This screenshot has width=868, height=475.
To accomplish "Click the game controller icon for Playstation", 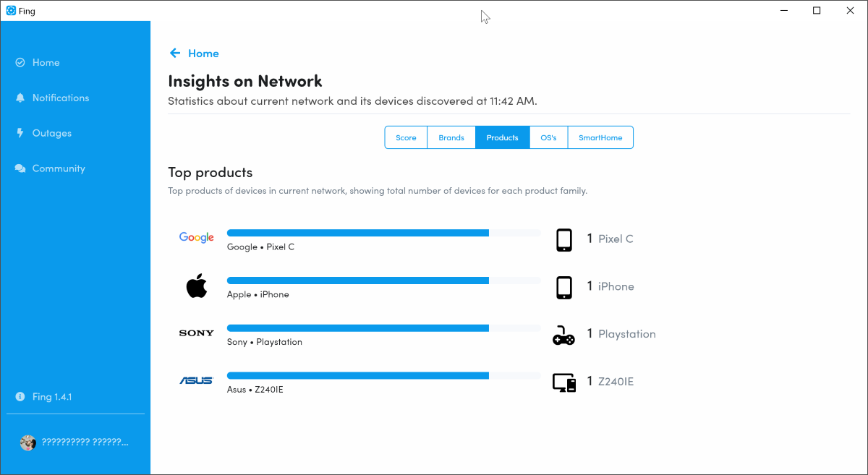I will tap(564, 335).
